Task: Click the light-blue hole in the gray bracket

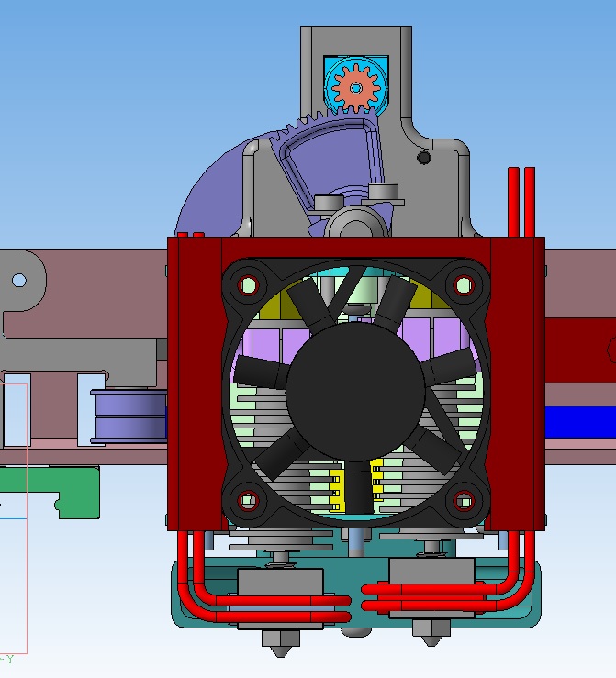Action: [19, 280]
